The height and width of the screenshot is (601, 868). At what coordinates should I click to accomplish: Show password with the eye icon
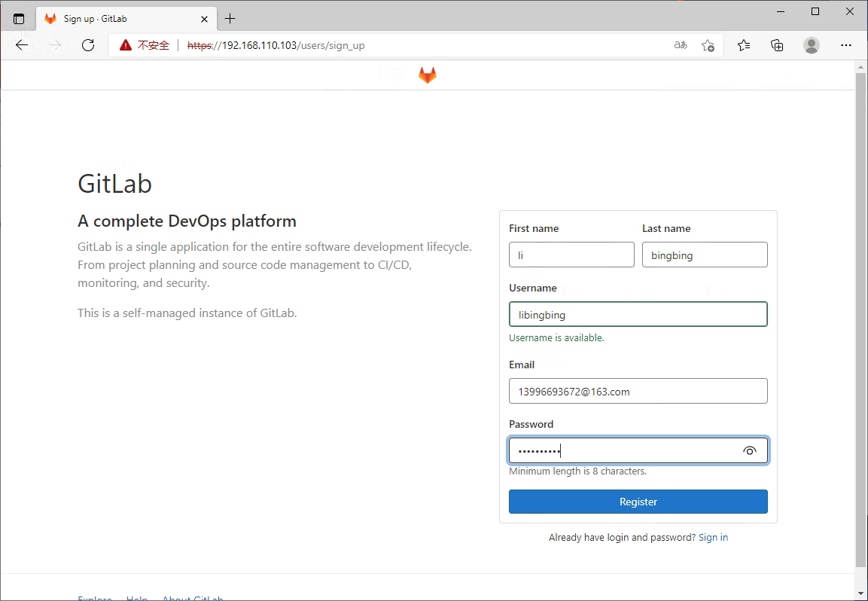pos(750,451)
